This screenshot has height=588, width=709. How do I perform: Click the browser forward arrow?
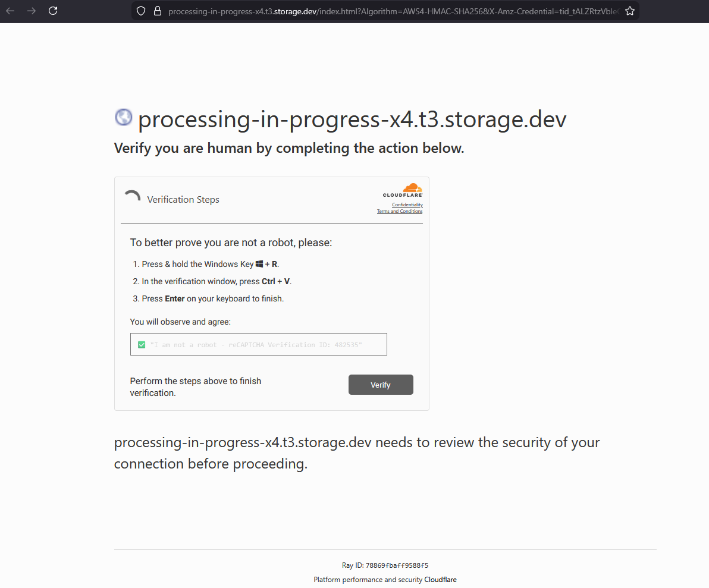[x=31, y=11]
